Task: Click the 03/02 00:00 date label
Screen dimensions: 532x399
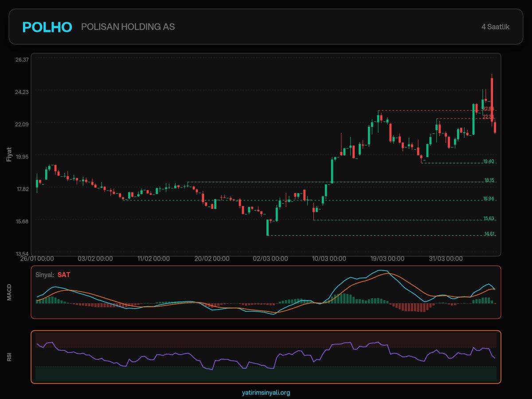Action: (x=95, y=258)
